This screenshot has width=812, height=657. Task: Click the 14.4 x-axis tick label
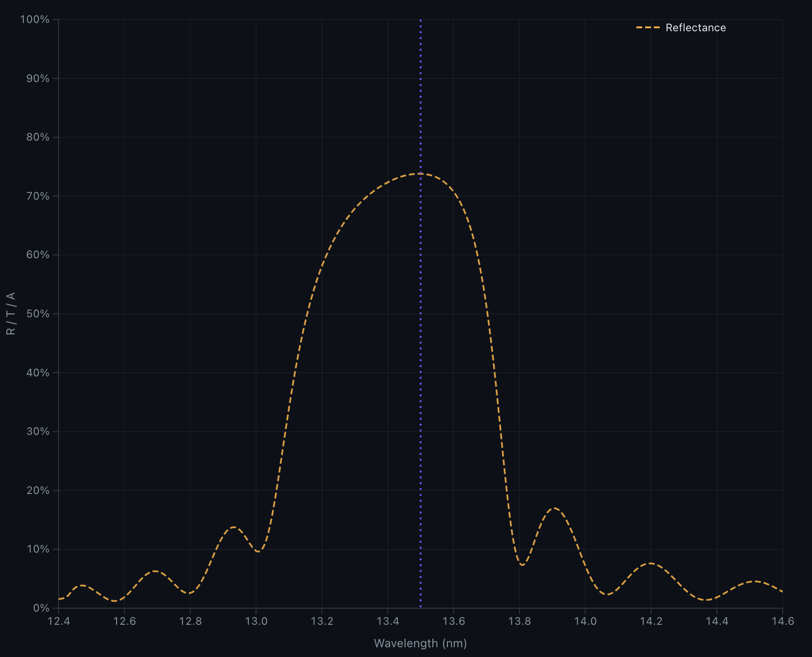[717, 621]
